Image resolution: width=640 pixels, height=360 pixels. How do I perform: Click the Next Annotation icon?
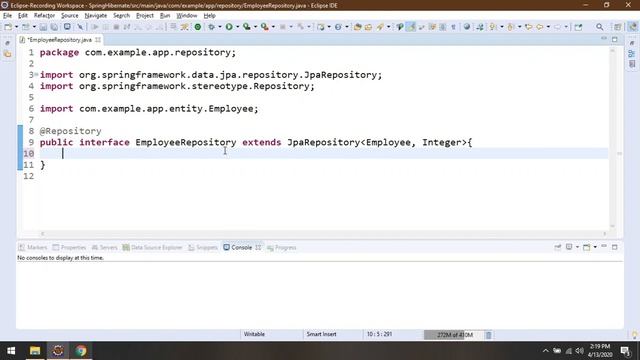493,27
